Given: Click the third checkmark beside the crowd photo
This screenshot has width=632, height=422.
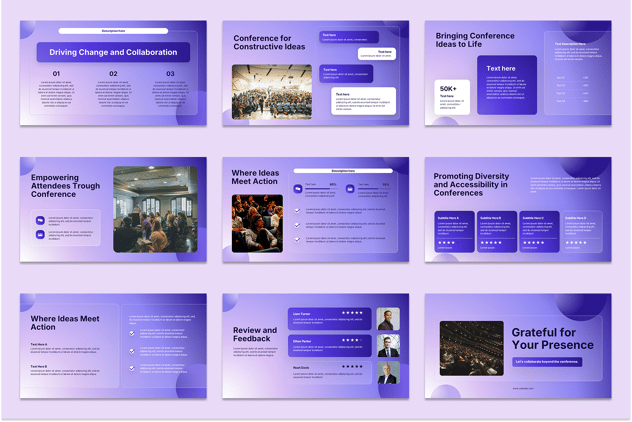Looking at the screenshot, I should [x=297, y=239].
